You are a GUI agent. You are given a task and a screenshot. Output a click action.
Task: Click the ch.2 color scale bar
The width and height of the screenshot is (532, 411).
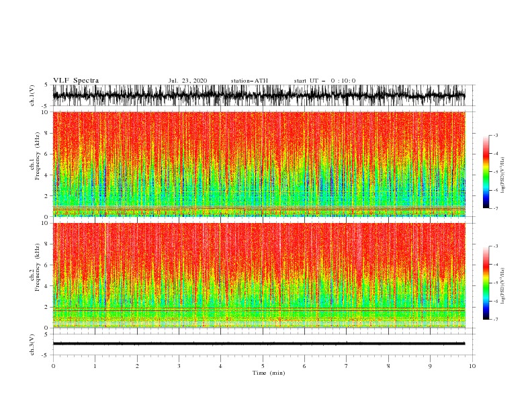point(486,283)
